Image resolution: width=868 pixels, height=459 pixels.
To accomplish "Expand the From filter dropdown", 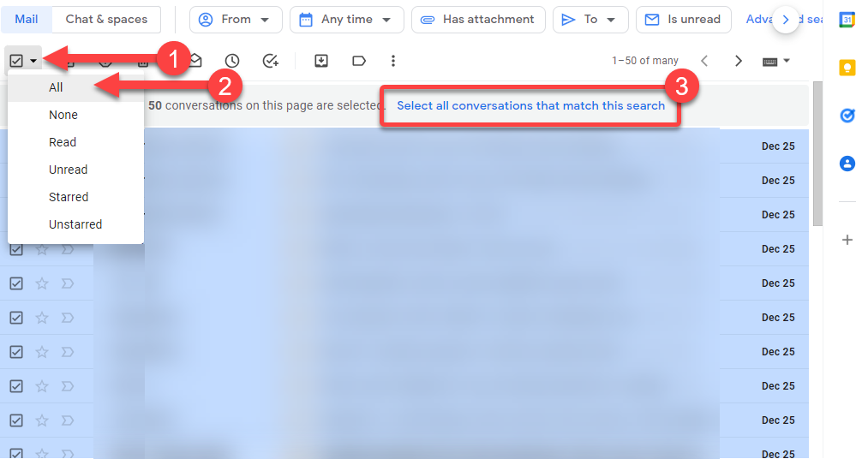I will click(236, 20).
